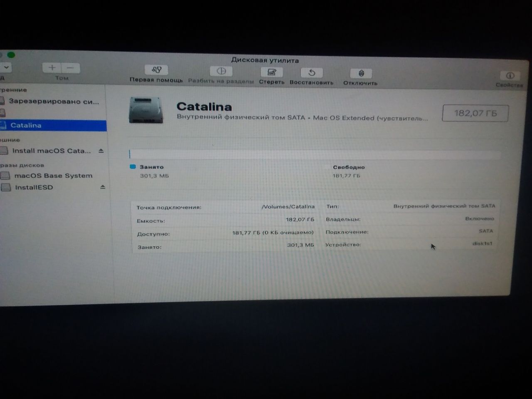Remove a volume with the minus button
The height and width of the screenshot is (399, 532).
point(71,68)
